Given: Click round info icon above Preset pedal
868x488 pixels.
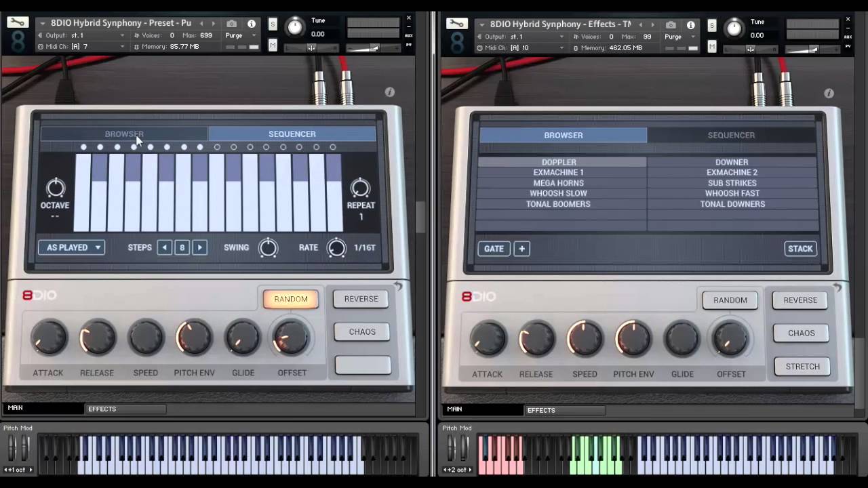Looking at the screenshot, I should click(389, 92).
